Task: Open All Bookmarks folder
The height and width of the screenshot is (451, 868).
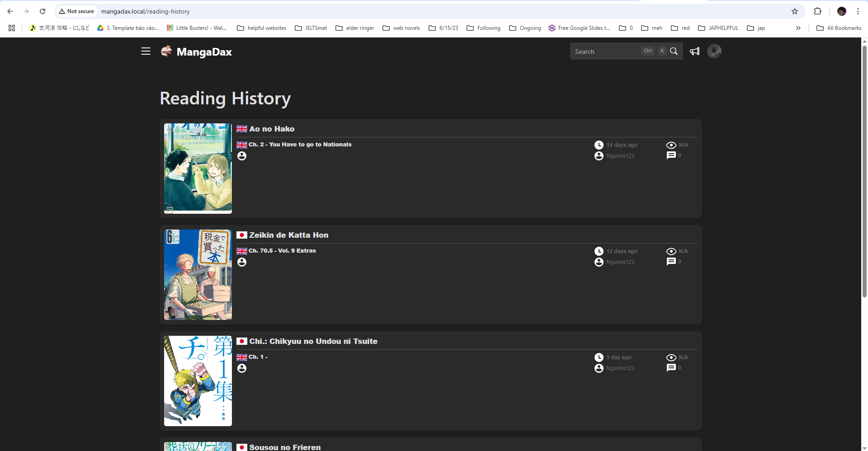Action: pos(839,28)
